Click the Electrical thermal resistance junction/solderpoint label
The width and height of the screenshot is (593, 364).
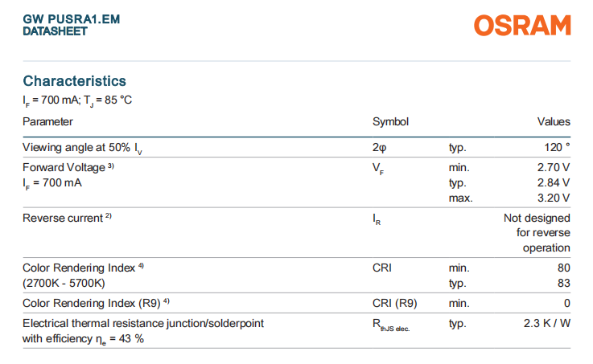click(142, 322)
